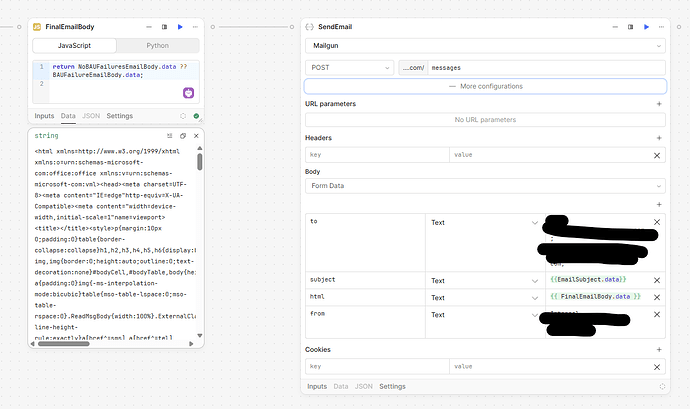
Task: Open JSON tab in FinalEmailBody
Action: point(91,116)
